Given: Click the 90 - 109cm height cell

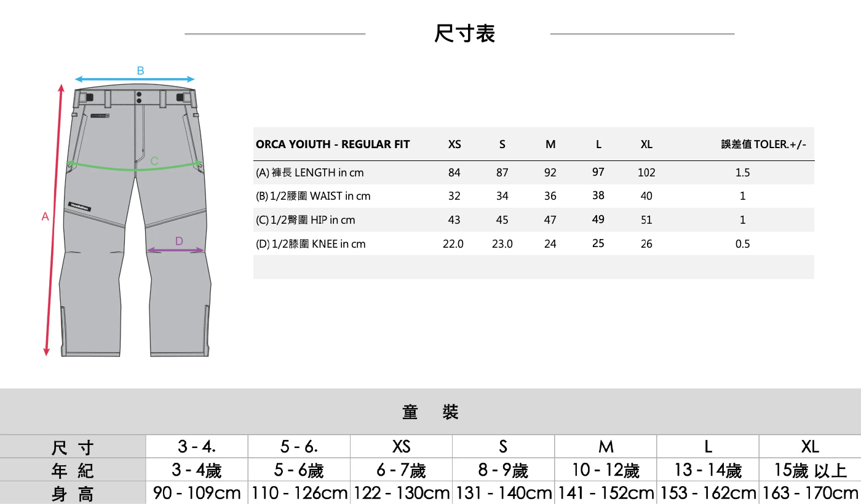Looking at the screenshot, I should click(x=197, y=493).
